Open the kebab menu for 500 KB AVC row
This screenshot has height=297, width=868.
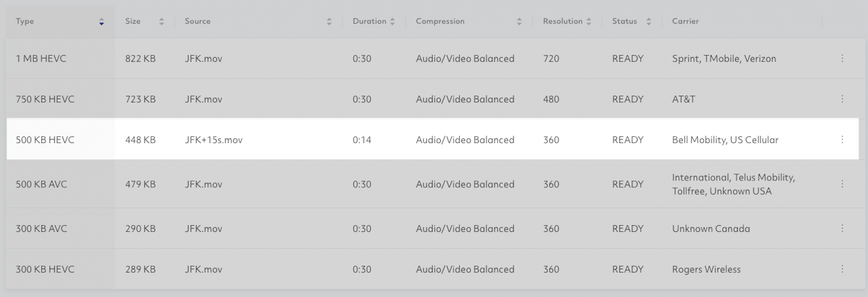842,184
